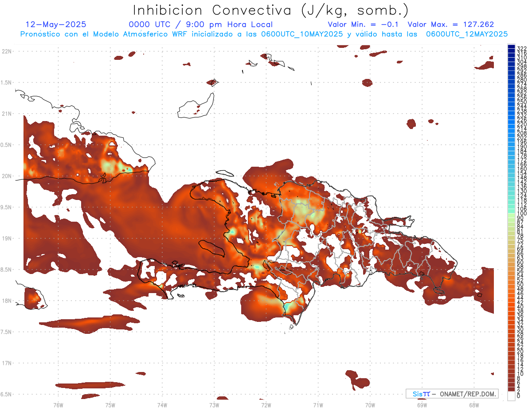The height and width of the screenshot is (411, 532).
Task: Click the 68W longitude label
Action: click(x=474, y=405)
